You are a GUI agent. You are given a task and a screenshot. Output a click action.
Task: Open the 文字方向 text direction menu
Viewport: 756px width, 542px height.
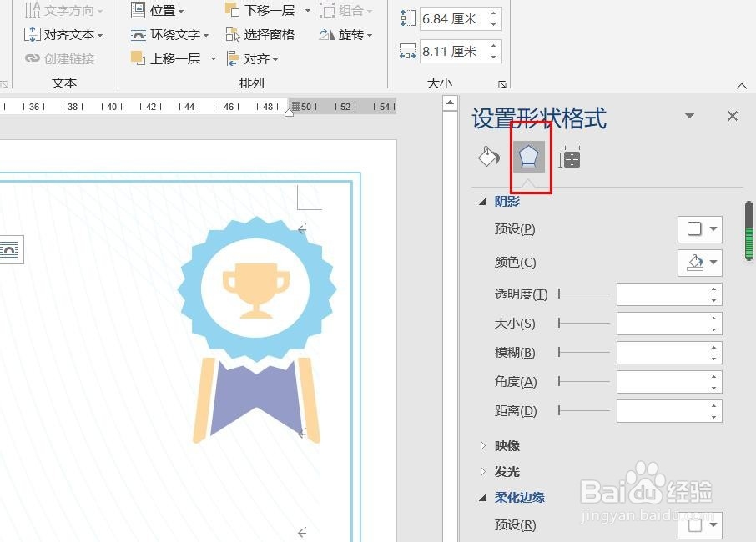pos(64,10)
